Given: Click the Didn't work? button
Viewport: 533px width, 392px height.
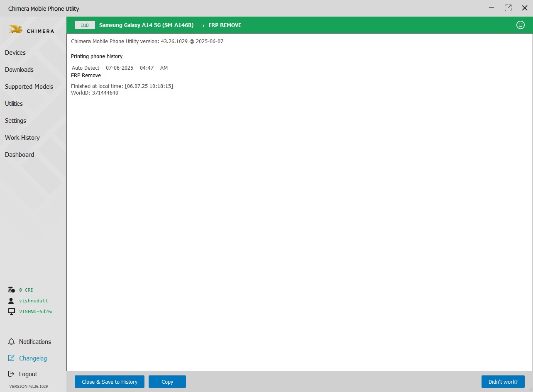Looking at the screenshot, I should tap(503, 382).
